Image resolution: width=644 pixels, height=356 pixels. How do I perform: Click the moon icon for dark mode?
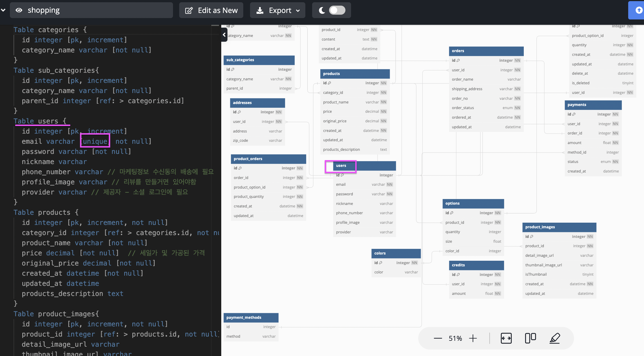pyautogui.click(x=322, y=10)
